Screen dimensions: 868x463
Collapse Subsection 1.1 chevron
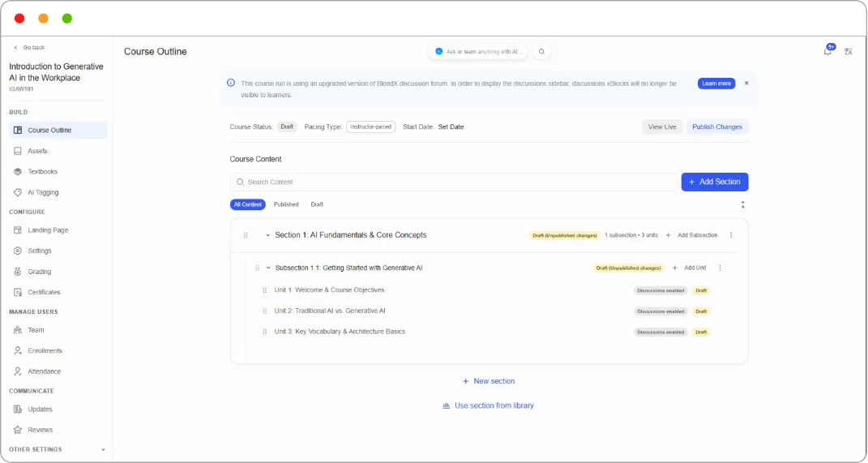268,268
